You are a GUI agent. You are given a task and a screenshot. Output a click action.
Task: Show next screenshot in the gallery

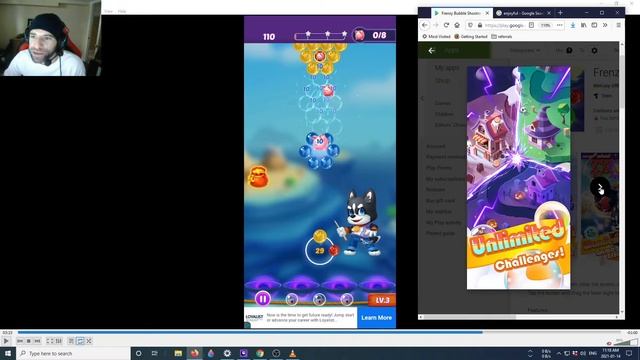600,188
